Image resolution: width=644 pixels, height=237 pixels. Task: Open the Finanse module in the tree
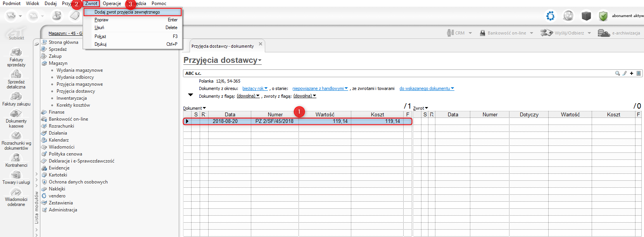(x=57, y=112)
